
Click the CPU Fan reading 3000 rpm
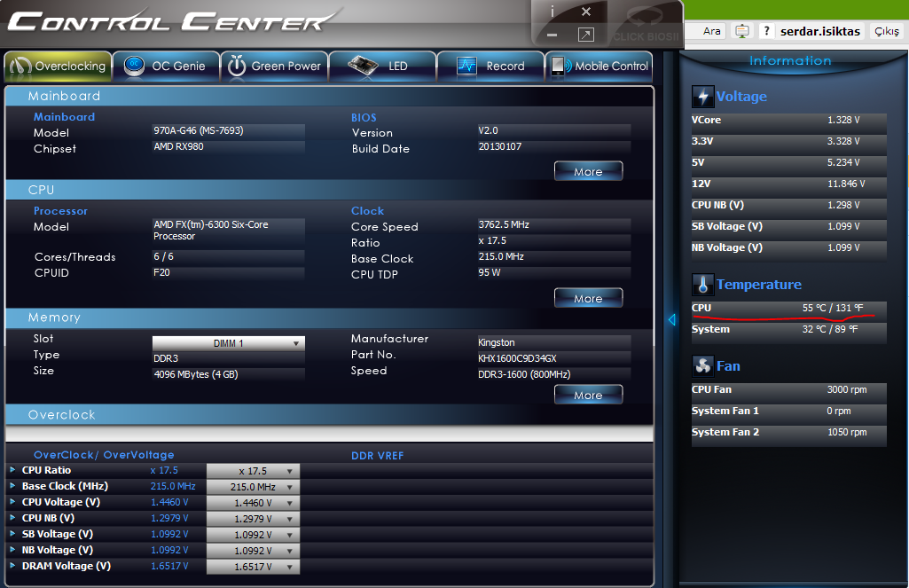click(847, 389)
